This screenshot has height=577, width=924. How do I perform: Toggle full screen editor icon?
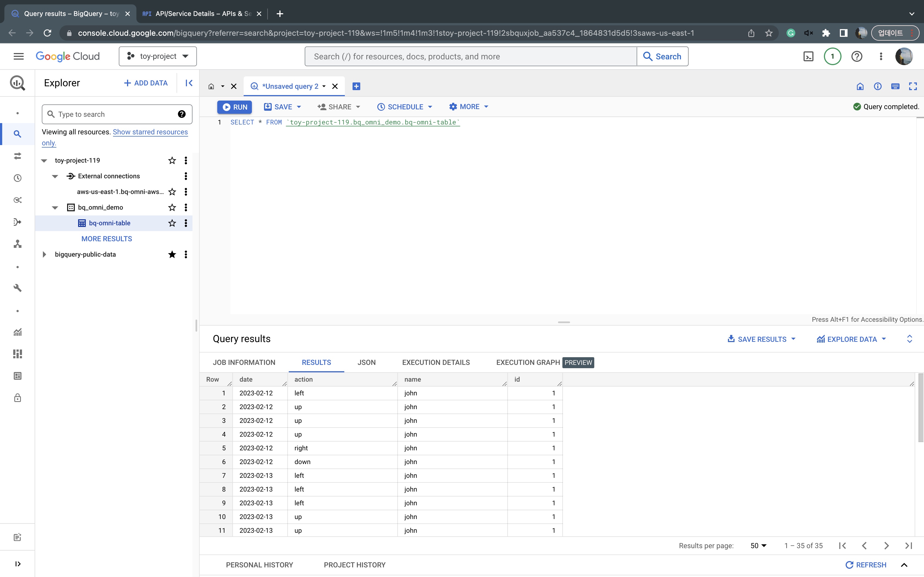(x=913, y=86)
